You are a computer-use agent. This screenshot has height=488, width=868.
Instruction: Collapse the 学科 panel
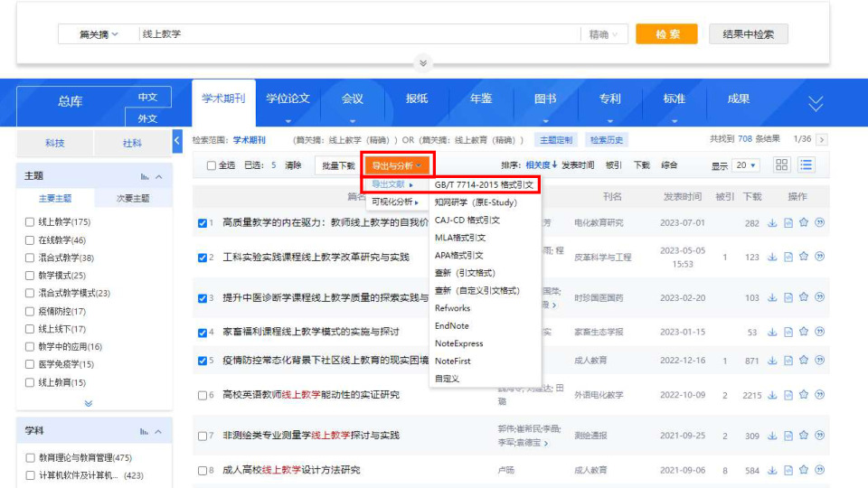point(158,431)
